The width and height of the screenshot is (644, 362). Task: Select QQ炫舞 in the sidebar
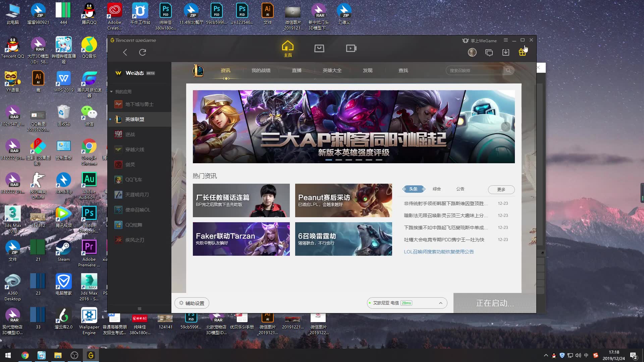pyautogui.click(x=140, y=225)
